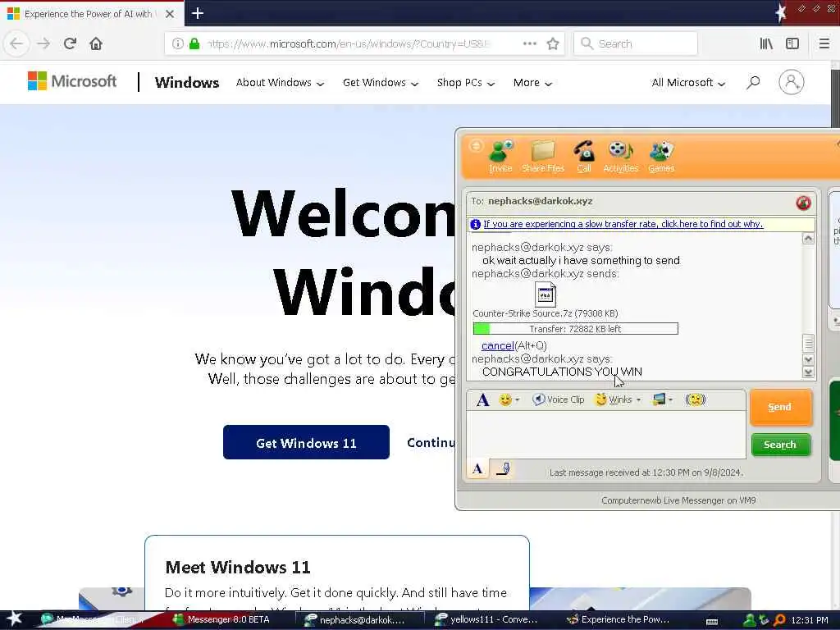Image resolution: width=840 pixels, height=630 pixels.
Task: Open the page actions (three dots) menu
Action: [530, 43]
